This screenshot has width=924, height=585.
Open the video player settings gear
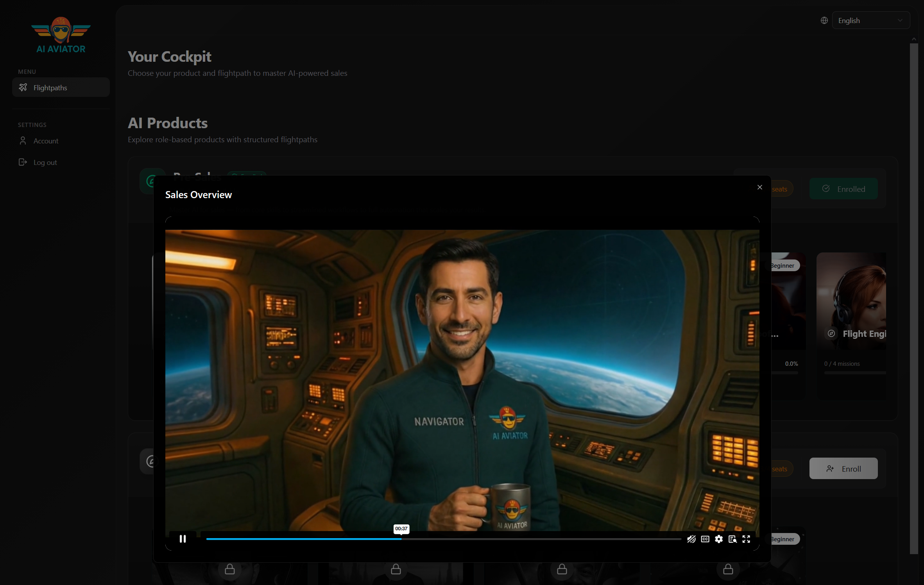click(718, 539)
